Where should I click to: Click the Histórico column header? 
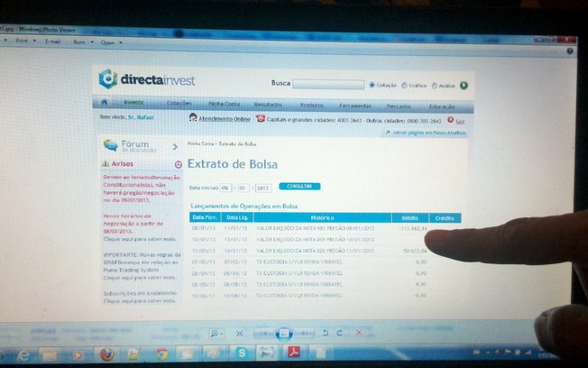(x=322, y=217)
